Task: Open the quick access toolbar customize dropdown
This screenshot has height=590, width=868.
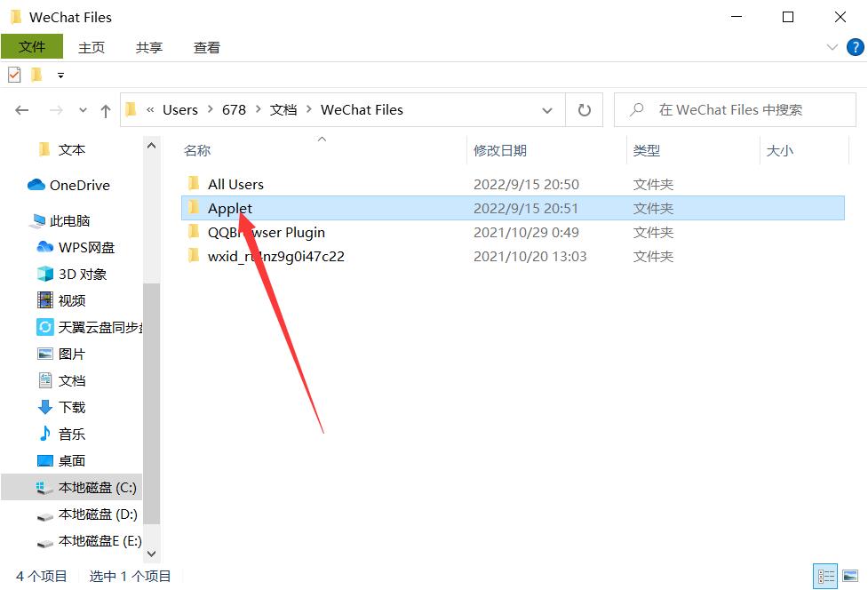Action: [61, 76]
